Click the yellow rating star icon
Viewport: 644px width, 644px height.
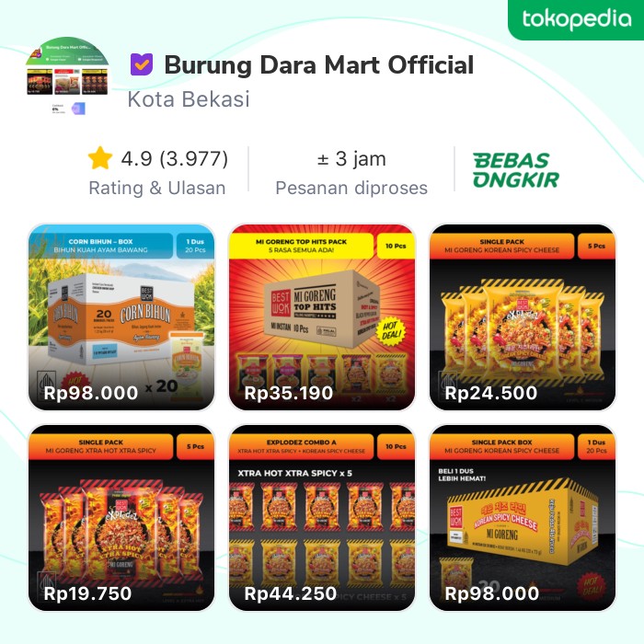(x=100, y=158)
